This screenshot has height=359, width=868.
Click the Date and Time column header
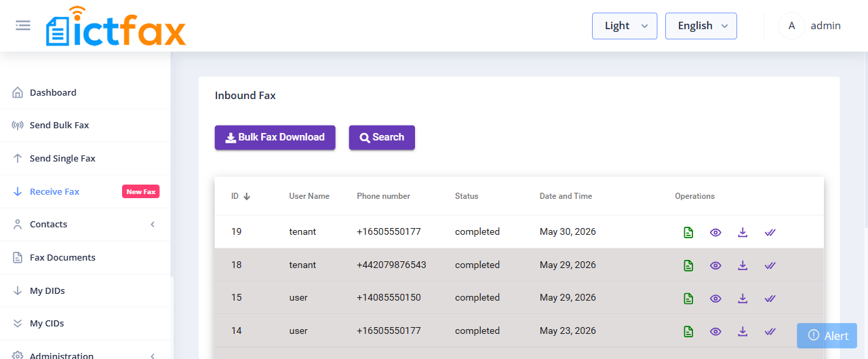point(566,196)
